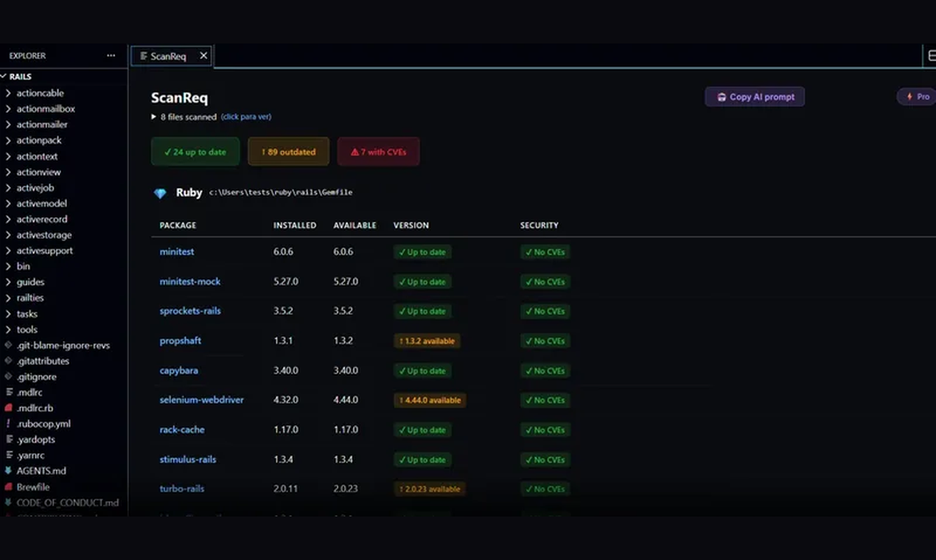This screenshot has height=560, width=936.
Task: Open the propshaft package link
Action: 181,340
